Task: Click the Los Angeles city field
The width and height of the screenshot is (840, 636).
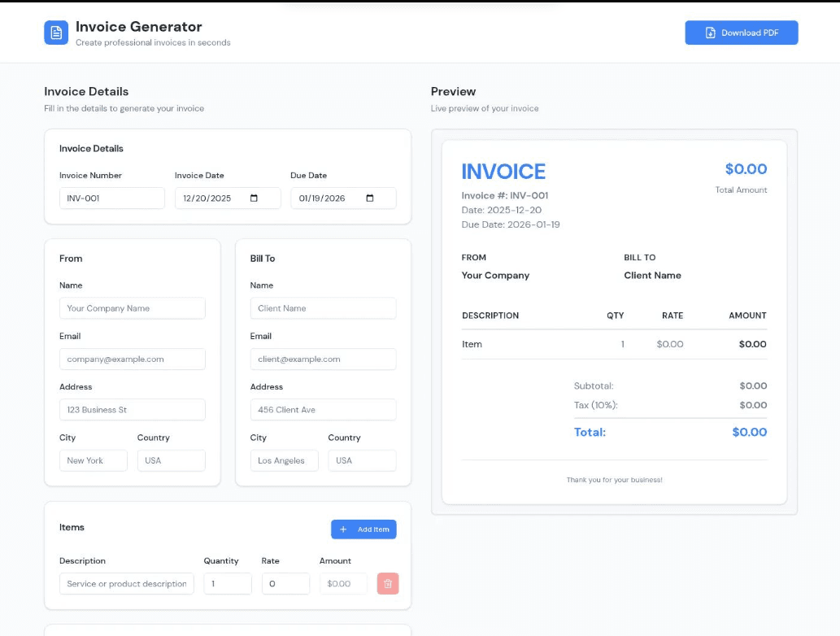Action: [x=284, y=460]
